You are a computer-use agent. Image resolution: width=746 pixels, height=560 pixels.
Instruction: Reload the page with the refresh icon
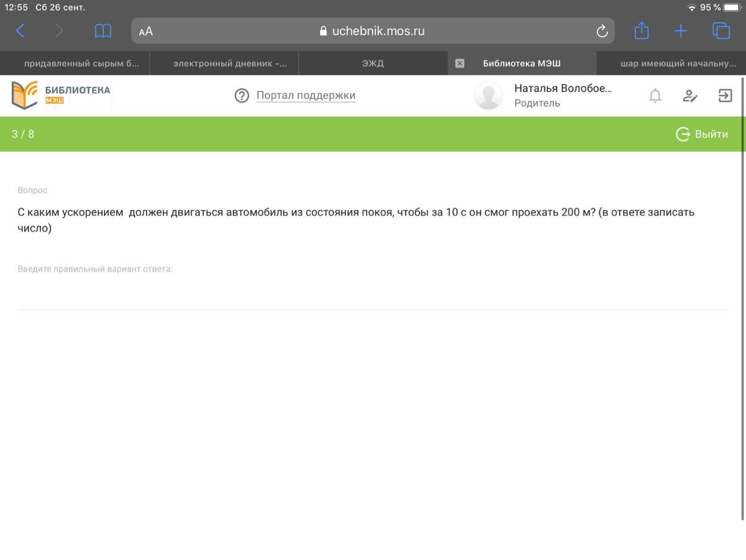[601, 31]
